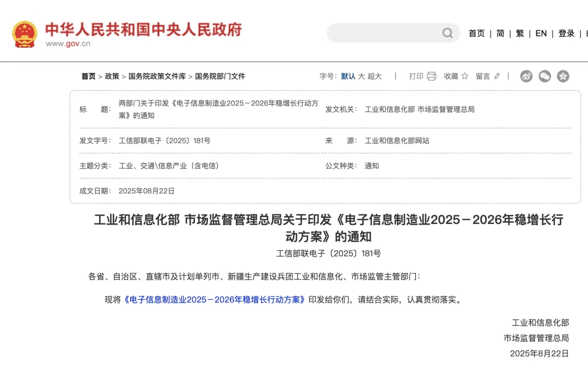
Task: 点击搜索框的放大镜图标
Action: (x=446, y=33)
